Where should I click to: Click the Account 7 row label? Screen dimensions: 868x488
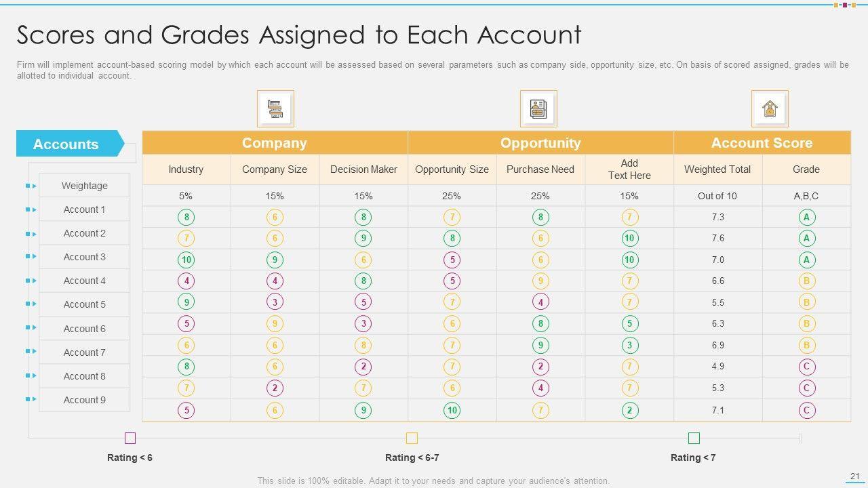pyautogui.click(x=85, y=352)
